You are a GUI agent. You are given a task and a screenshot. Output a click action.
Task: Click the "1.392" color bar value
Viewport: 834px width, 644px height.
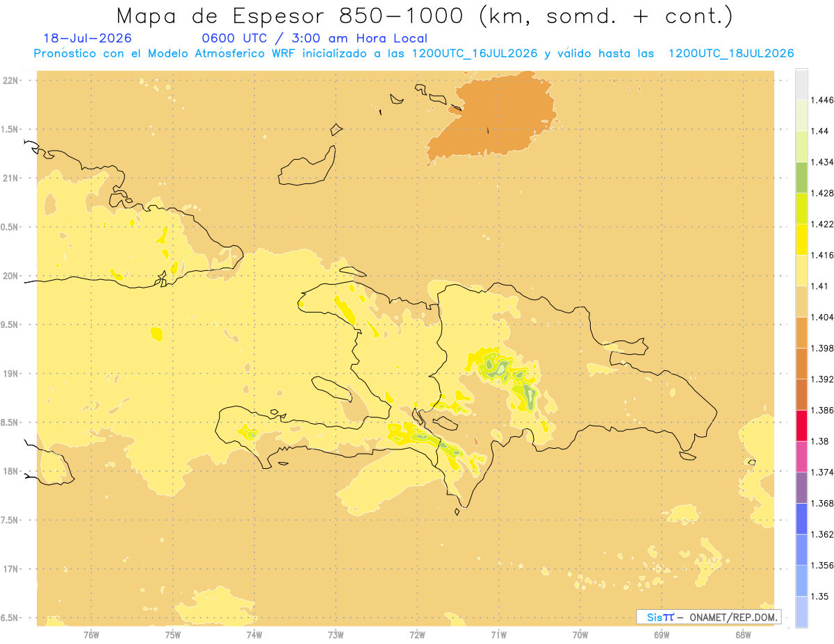coord(822,379)
